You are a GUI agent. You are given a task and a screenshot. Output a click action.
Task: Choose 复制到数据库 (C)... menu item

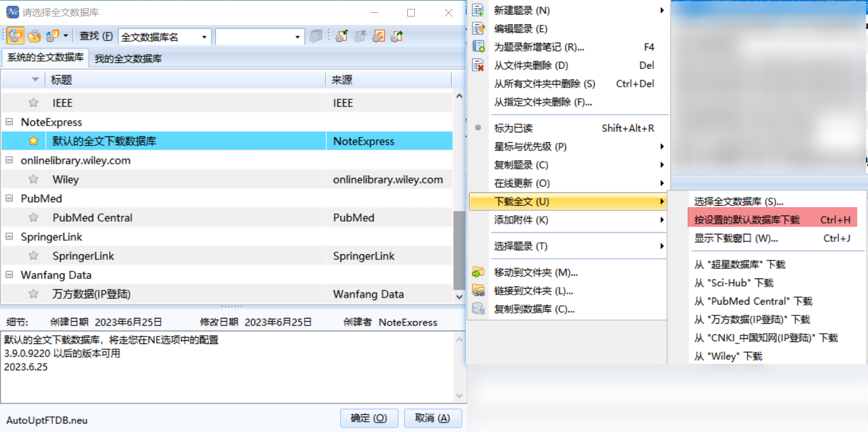[568, 310]
